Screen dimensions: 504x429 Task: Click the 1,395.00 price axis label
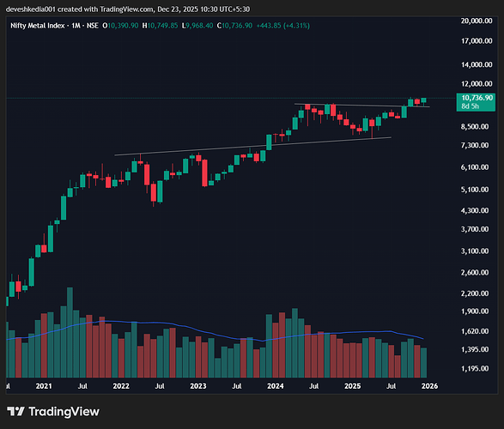[x=475, y=349]
